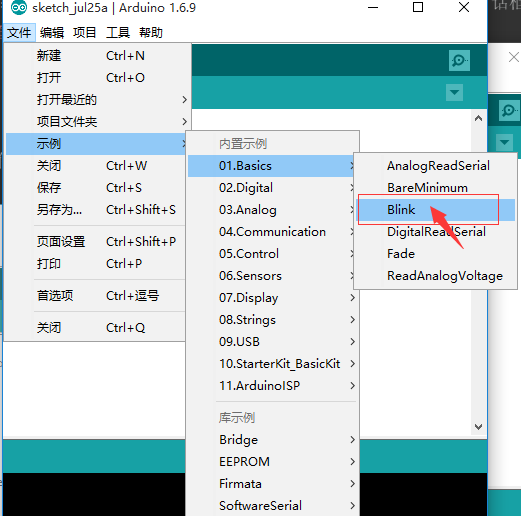Quit via 关闭 Ctrl+Q entry

coord(96,328)
